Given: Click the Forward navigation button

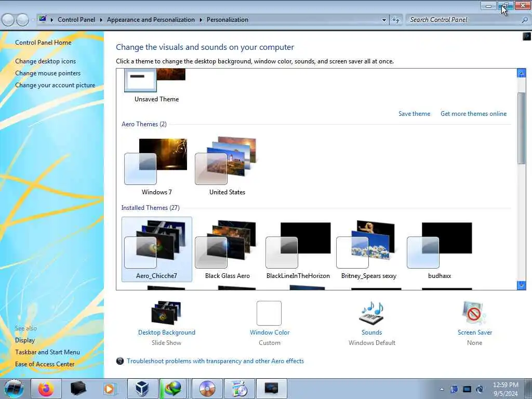Looking at the screenshot, I should tap(22, 20).
